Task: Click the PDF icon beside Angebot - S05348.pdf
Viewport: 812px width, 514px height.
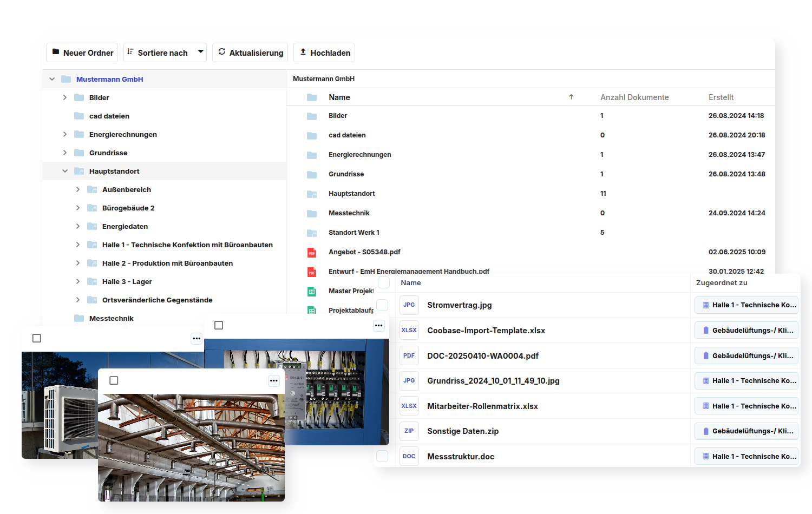Action: [312, 253]
